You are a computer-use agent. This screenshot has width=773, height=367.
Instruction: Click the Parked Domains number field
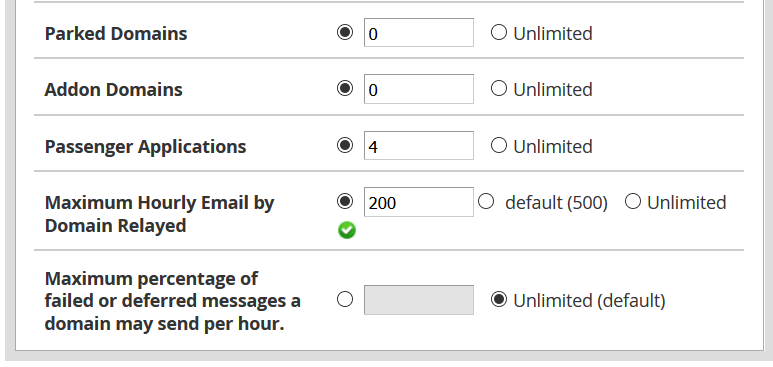419,33
